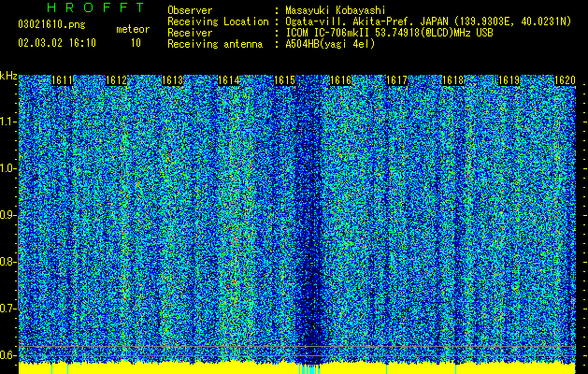The height and width of the screenshot is (374, 588).
Task: Click the observer name Masayuki Kobayashi
Action: point(336,11)
